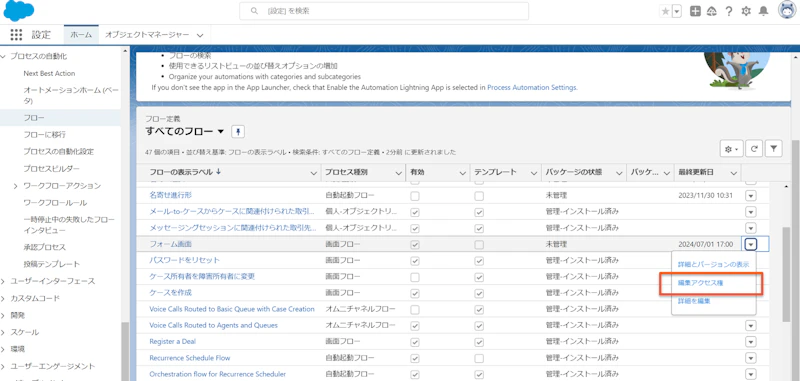Image resolution: width=800 pixels, height=381 pixels.
Task: Open column menu for 有効
Action: tap(462, 173)
